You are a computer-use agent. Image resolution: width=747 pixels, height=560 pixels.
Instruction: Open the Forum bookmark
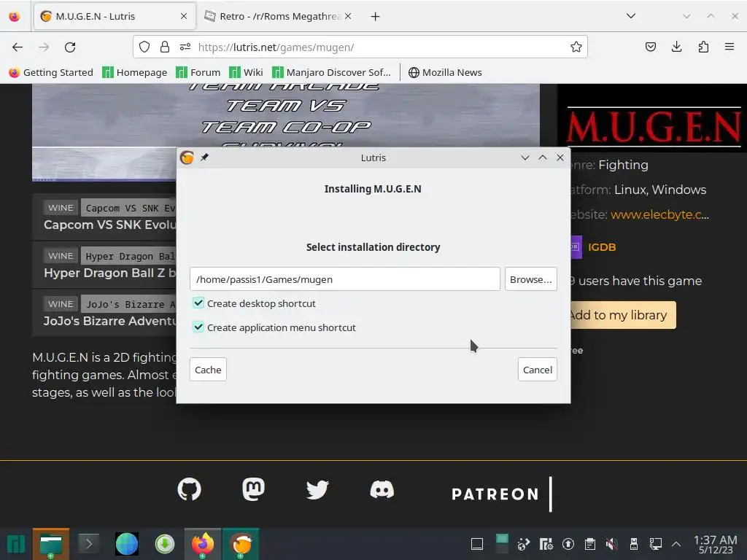click(198, 72)
